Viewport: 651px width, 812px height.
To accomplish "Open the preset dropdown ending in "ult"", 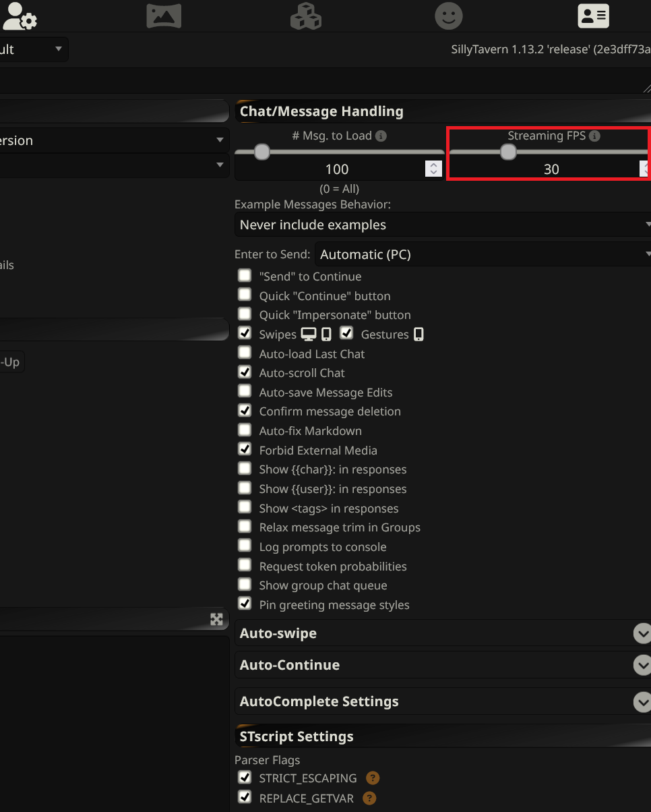I will tap(34, 49).
